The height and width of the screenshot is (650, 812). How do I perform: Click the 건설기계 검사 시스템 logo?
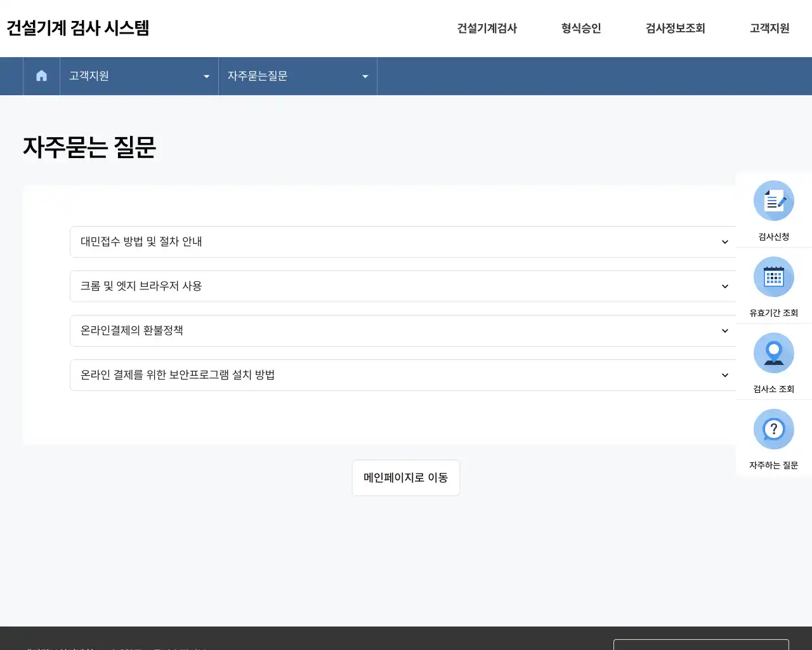tap(77, 28)
